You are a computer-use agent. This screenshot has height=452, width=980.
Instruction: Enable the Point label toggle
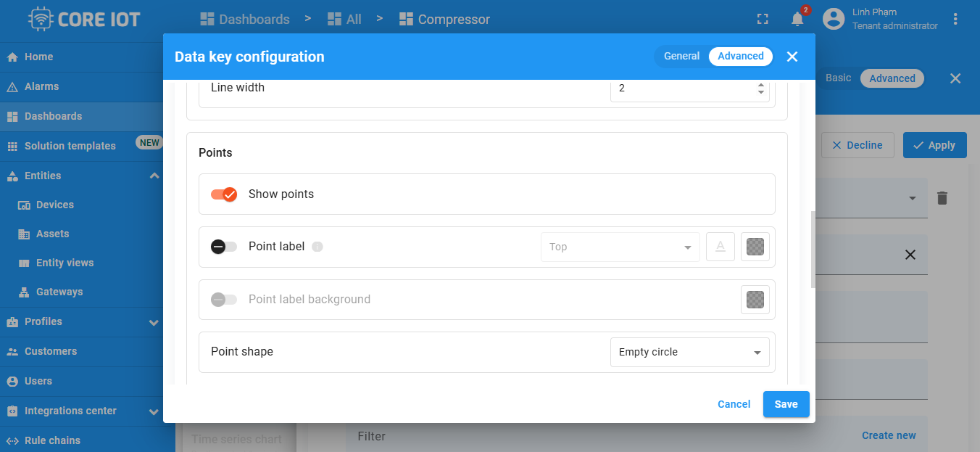(x=224, y=247)
